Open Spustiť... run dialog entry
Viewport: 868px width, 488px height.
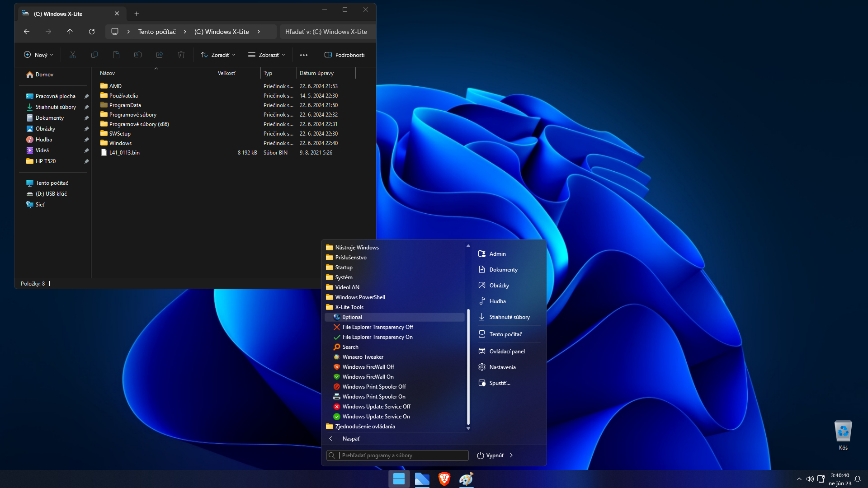[500, 383]
